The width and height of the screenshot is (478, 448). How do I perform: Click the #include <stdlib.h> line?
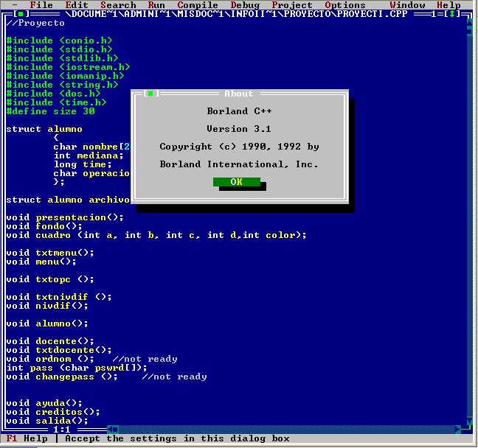coord(62,58)
